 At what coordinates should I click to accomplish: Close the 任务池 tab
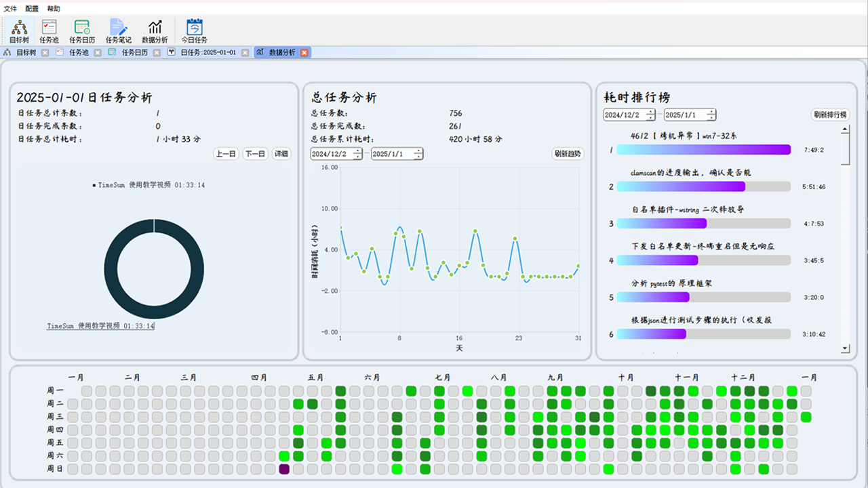pyautogui.click(x=98, y=53)
